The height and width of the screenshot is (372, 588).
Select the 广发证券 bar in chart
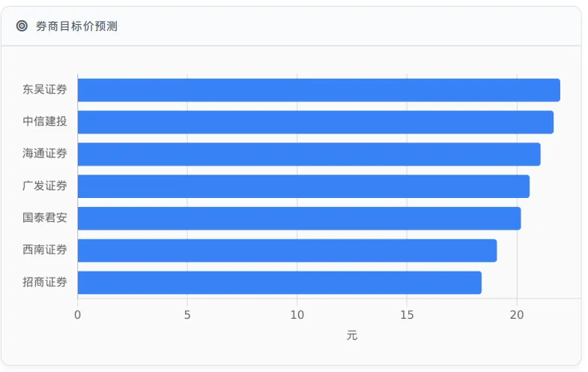click(x=303, y=186)
